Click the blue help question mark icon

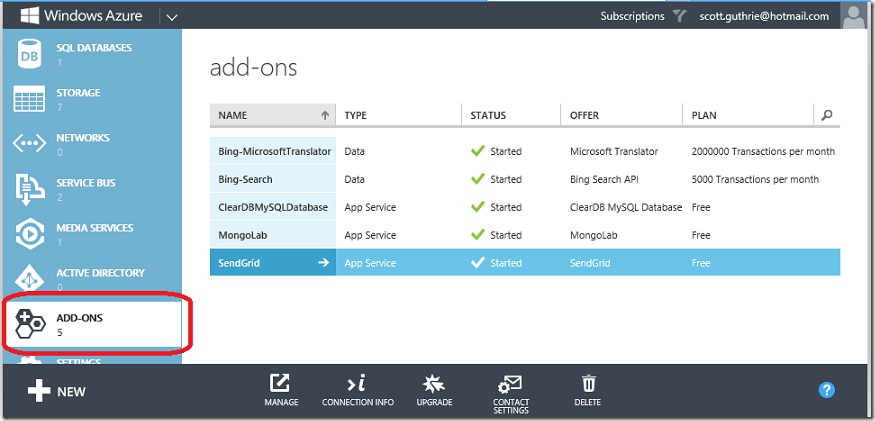pyautogui.click(x=826, y=390)
